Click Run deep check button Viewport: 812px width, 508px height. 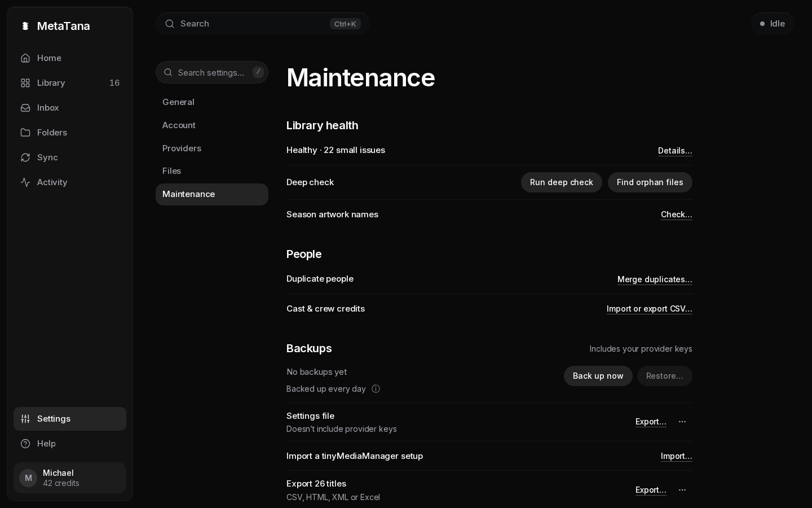[562, 182]
